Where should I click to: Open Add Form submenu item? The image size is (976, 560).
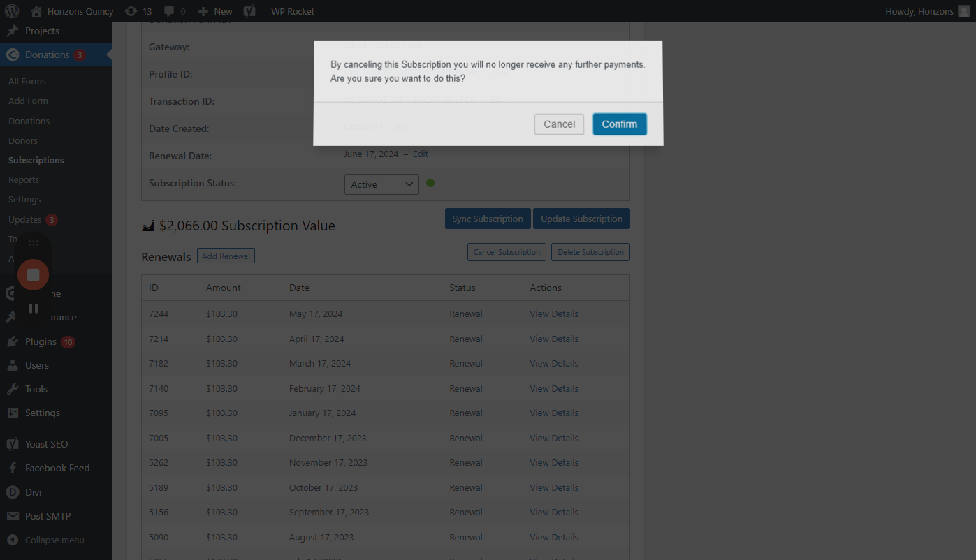(28, 101)
